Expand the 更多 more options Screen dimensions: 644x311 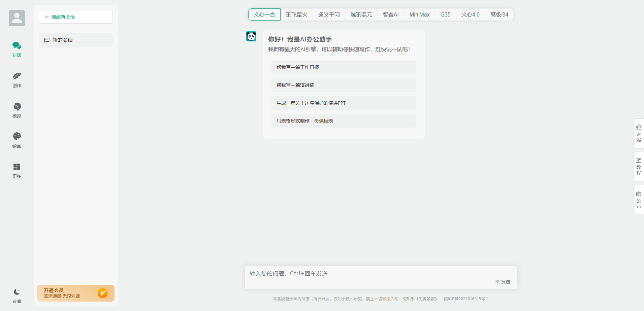point(17,170)
